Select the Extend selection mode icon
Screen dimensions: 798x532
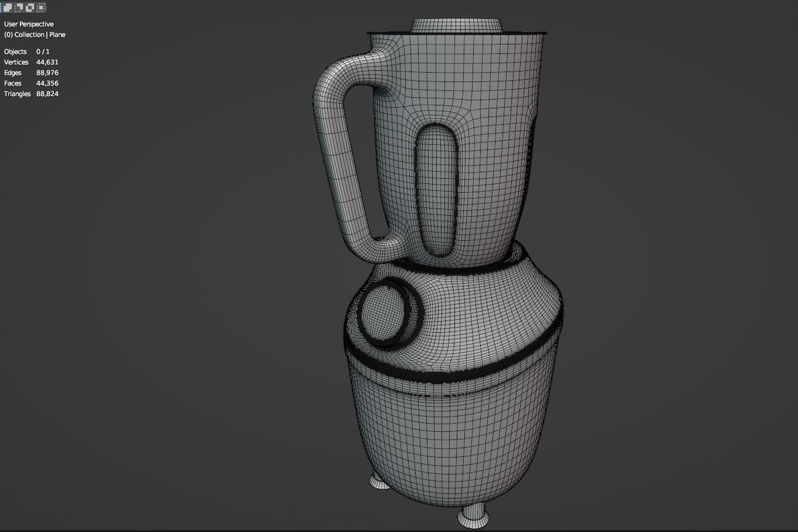[8, 8]
